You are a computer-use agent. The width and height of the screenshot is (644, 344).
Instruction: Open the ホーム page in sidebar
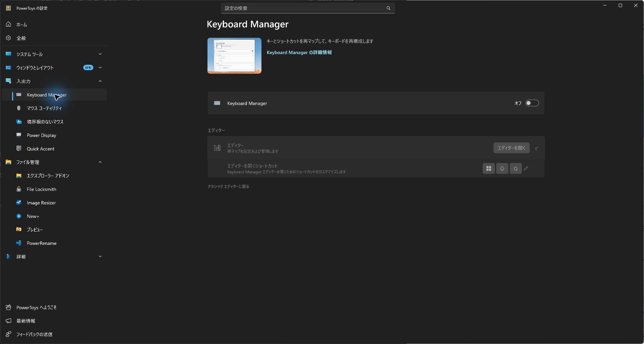pos(54,25)
